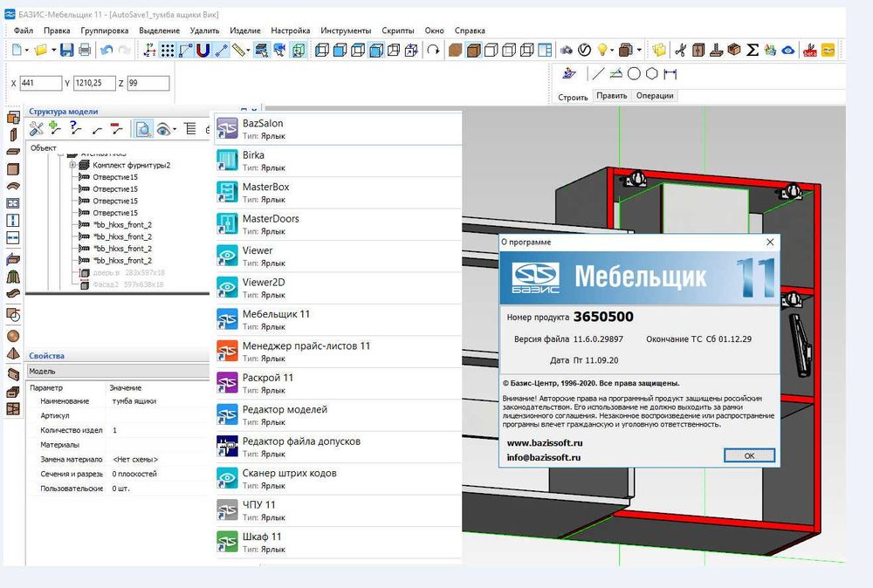Click the Модель properties selector
Screen dimensions: 873x588
pos(118,371)
